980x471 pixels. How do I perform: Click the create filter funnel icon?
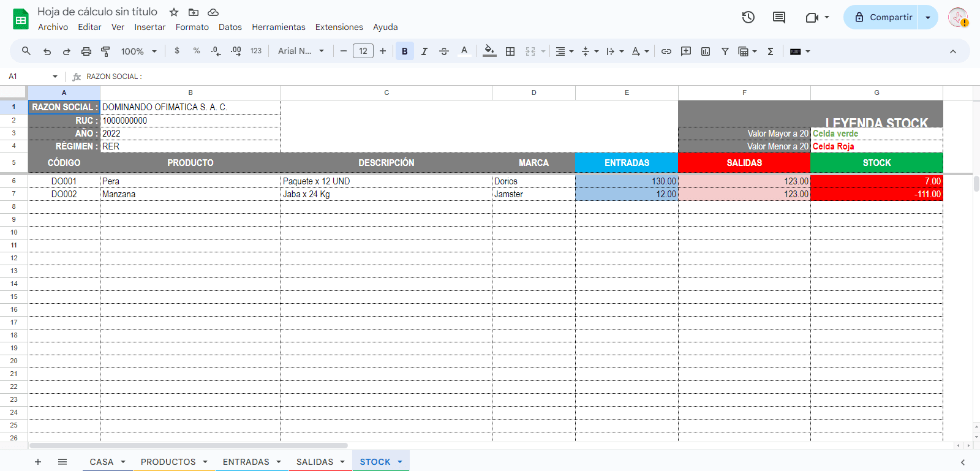(725, 51)
